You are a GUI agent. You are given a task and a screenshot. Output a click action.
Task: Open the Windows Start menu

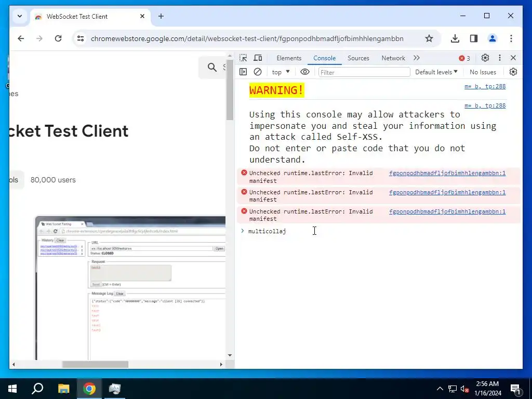click(x=12, y=389)
